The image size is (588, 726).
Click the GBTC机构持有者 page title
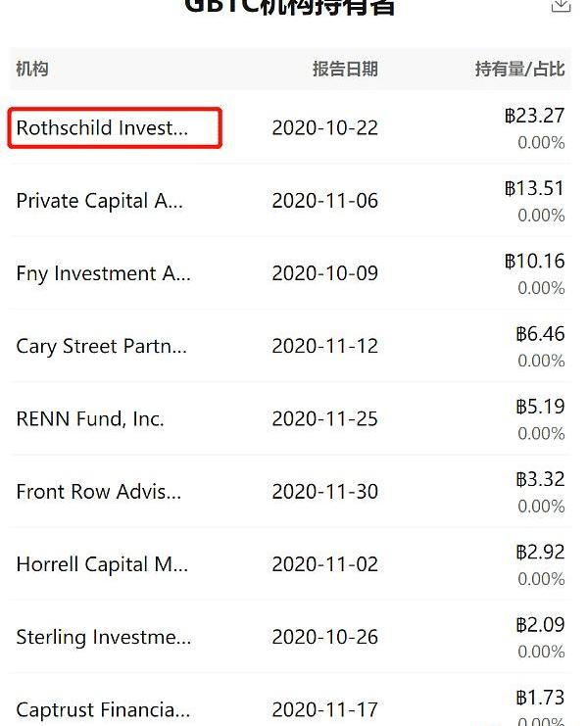pyautogui.click(x=290, y=8)
